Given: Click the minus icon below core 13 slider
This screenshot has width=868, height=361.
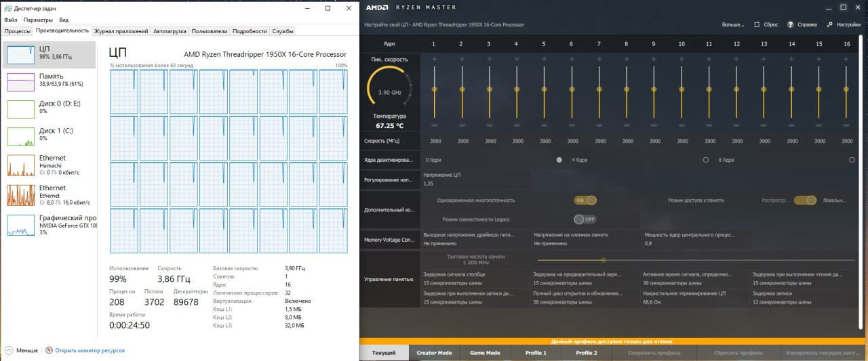Looking at the screenshot, I should coord(764,125).
